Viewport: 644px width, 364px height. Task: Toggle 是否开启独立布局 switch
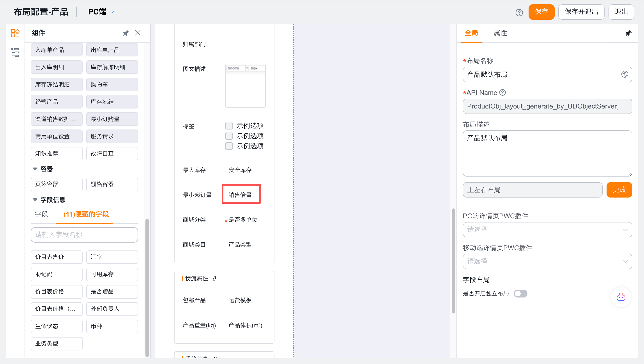point(520,294)
